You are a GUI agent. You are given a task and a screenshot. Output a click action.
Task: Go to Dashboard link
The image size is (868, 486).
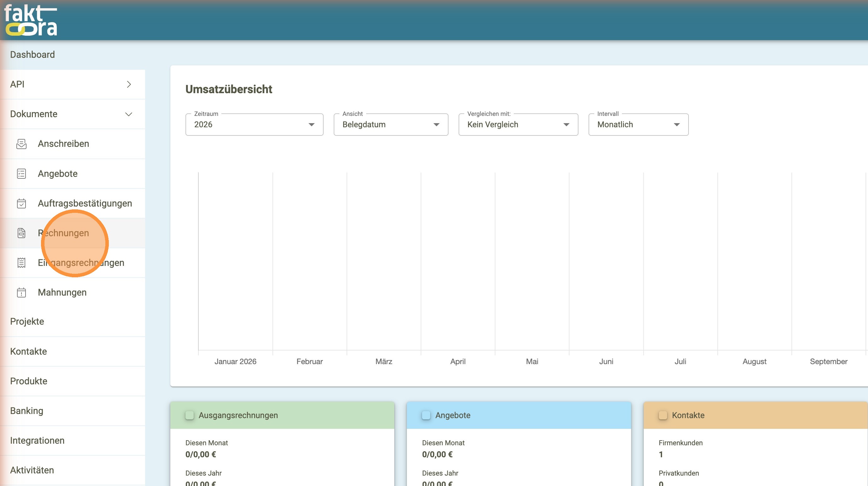(x=32, y=55)
